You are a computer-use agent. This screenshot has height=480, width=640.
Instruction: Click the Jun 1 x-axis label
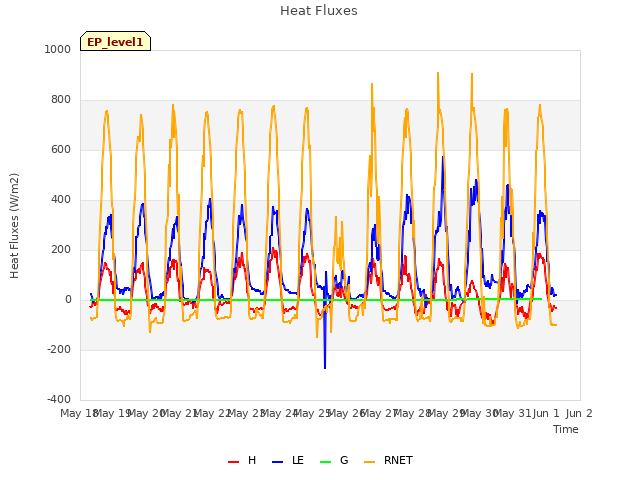(546, 413)
